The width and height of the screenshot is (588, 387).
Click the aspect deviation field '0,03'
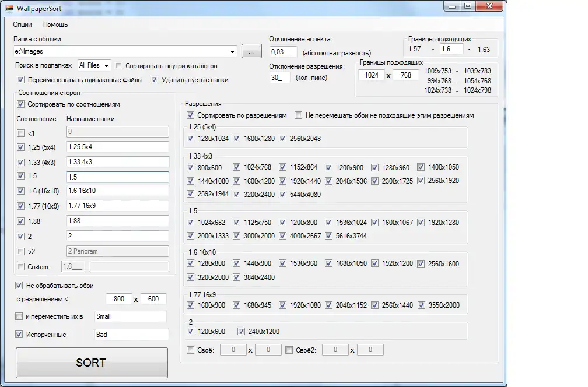click(283, 52)
